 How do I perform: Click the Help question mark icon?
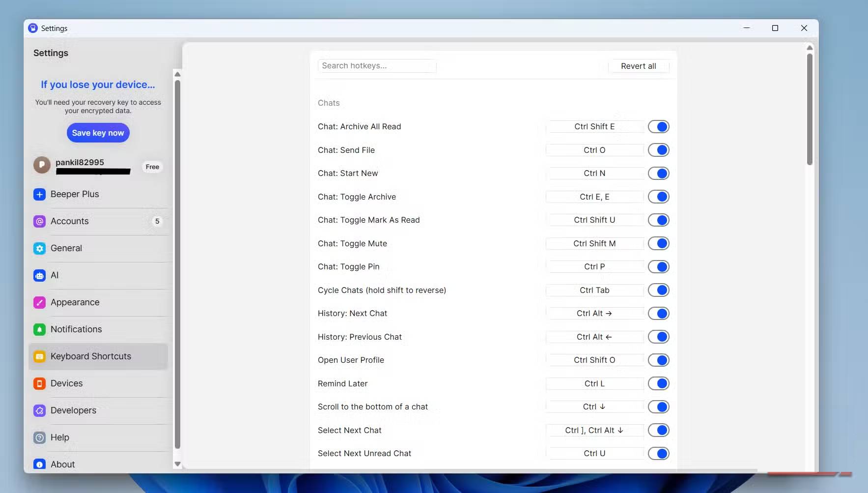(39, 437)
